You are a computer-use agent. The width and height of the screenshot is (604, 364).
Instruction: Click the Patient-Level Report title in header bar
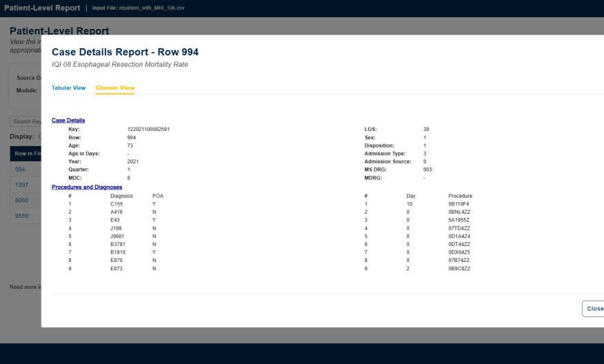coord(41,8)
